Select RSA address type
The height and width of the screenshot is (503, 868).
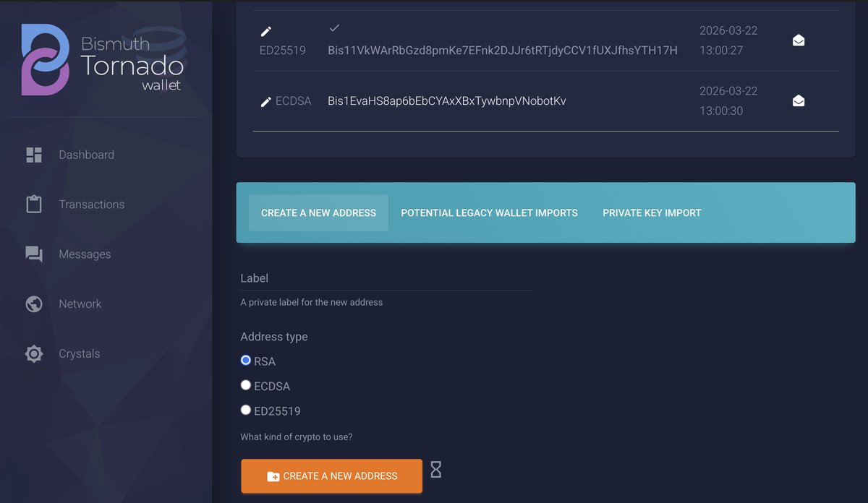coord(246,360)
